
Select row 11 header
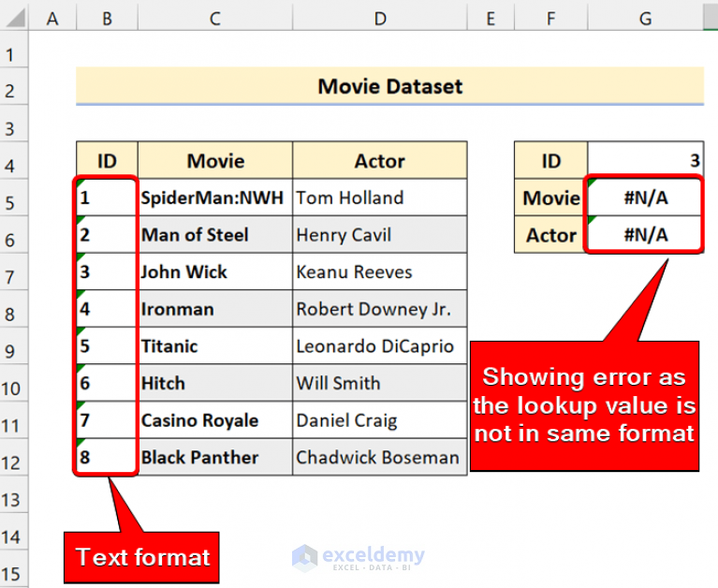pyautogui.click(x=14, y=420)
